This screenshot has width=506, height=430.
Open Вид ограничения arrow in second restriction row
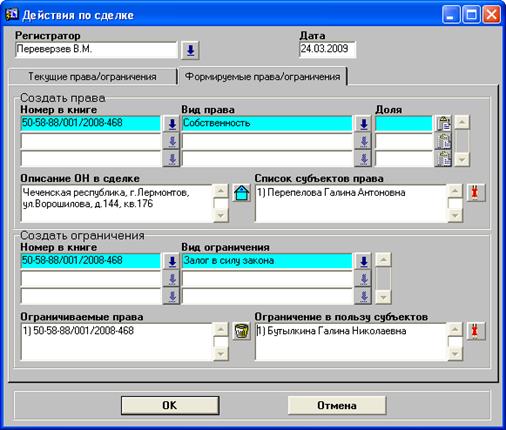click(x=363, y=279)
